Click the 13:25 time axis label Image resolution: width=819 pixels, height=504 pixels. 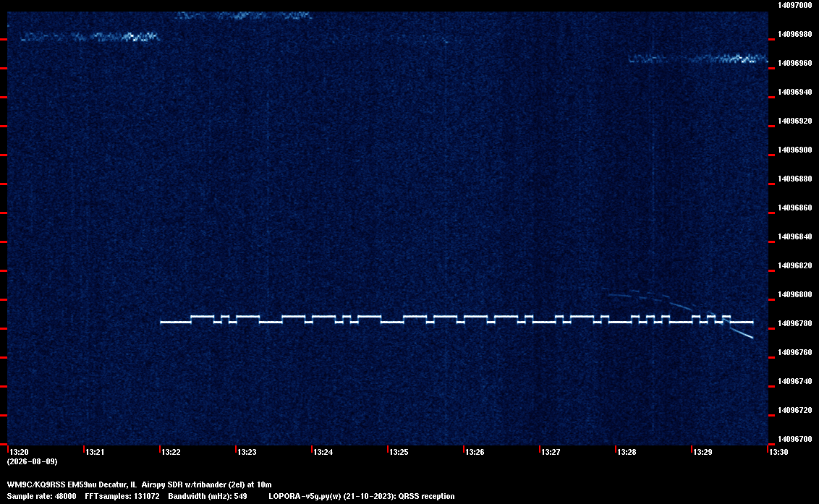tap(399, 452)
